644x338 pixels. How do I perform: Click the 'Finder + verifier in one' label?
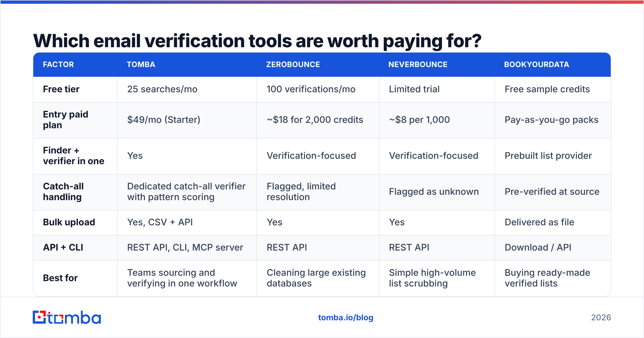[x=74, y=156]
